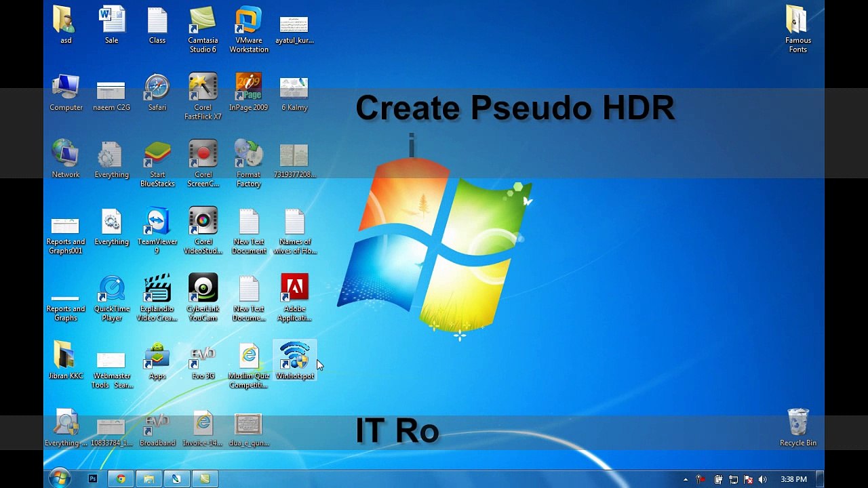The height and width of the screenshot is (488, 868).
Task: Open Photoshop from the taskbar
Action: [x=93, y=479]
